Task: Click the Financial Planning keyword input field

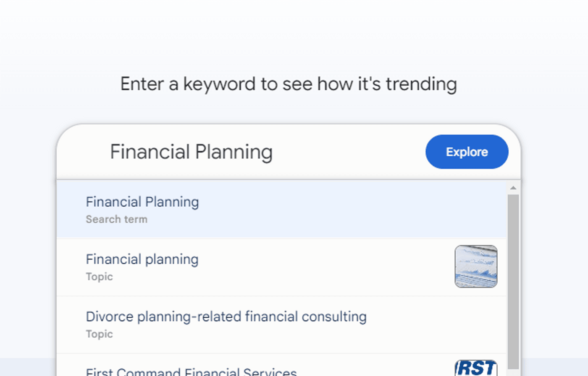Action: pos(252,152)
